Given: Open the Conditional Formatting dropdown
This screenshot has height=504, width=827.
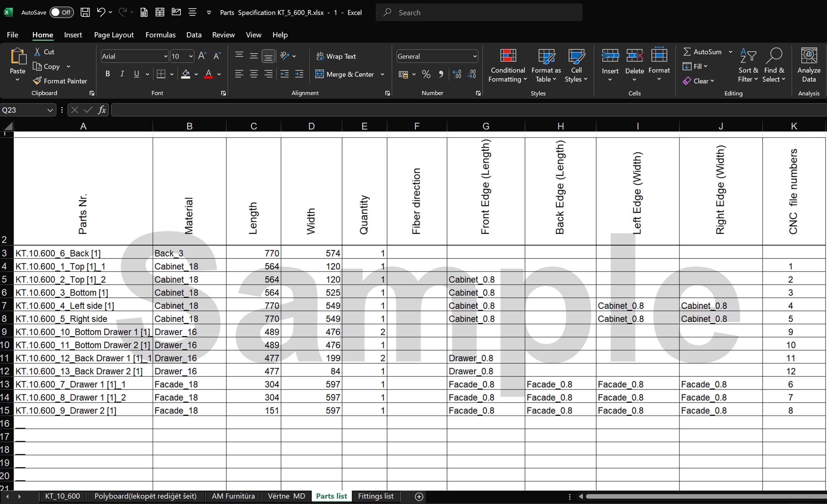Looking at the screenshot, I should pyautogui.click(x=508, y=65).
